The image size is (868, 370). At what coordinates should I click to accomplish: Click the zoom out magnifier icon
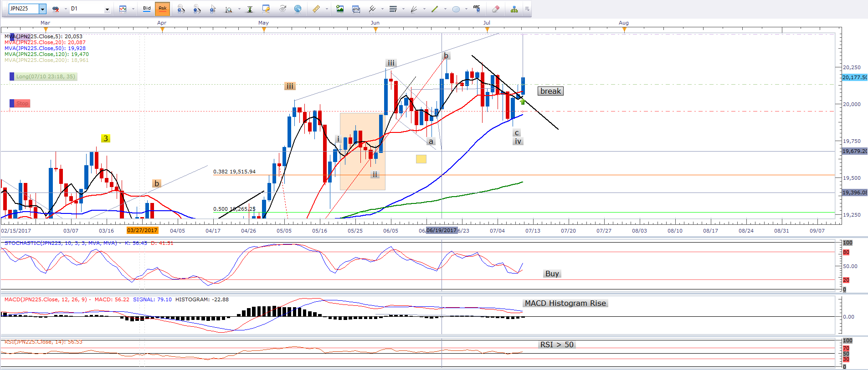(x=197, y=9)
